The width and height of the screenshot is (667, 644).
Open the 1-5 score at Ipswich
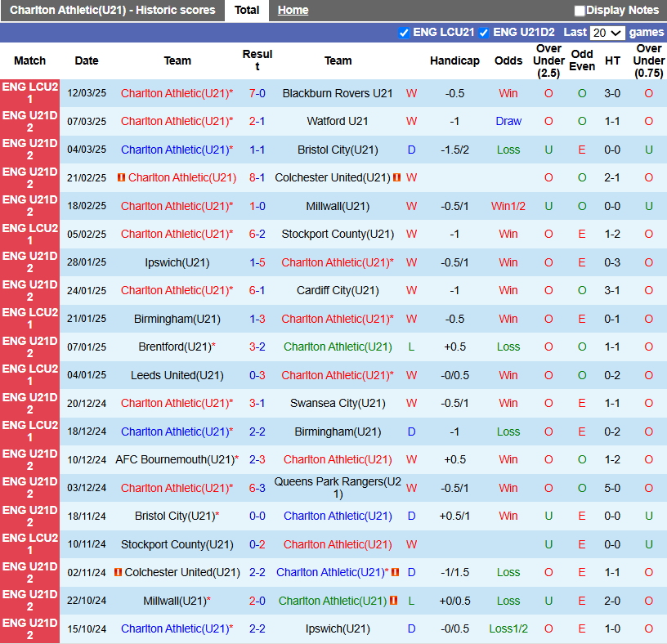(x=257, y=262)
